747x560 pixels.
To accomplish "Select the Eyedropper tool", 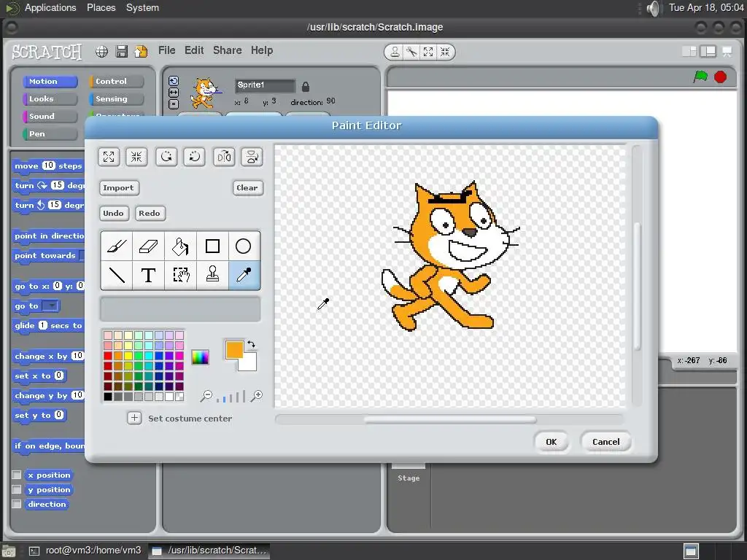I will click(244, 275).
